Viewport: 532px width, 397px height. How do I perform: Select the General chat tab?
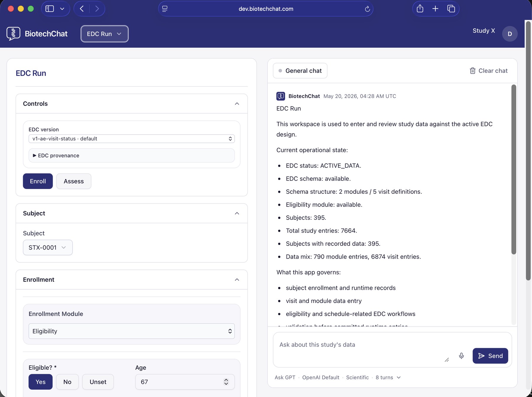coord(300,71)
